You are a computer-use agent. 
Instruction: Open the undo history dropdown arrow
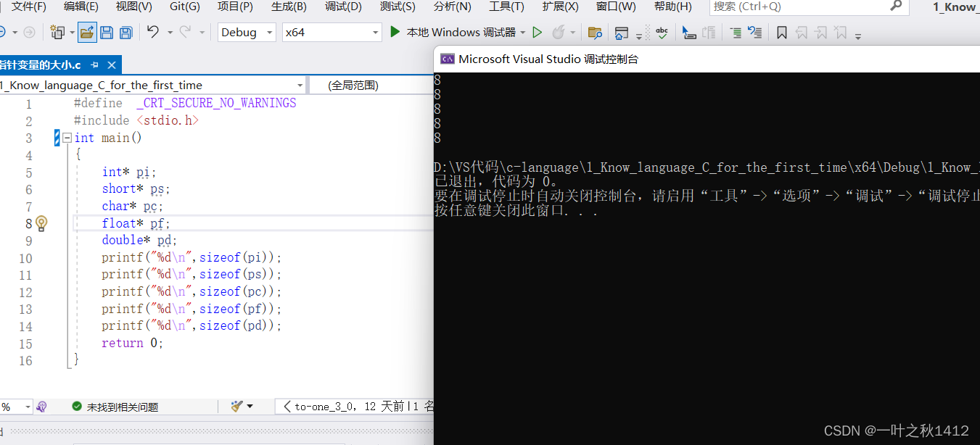pos(170,33)
